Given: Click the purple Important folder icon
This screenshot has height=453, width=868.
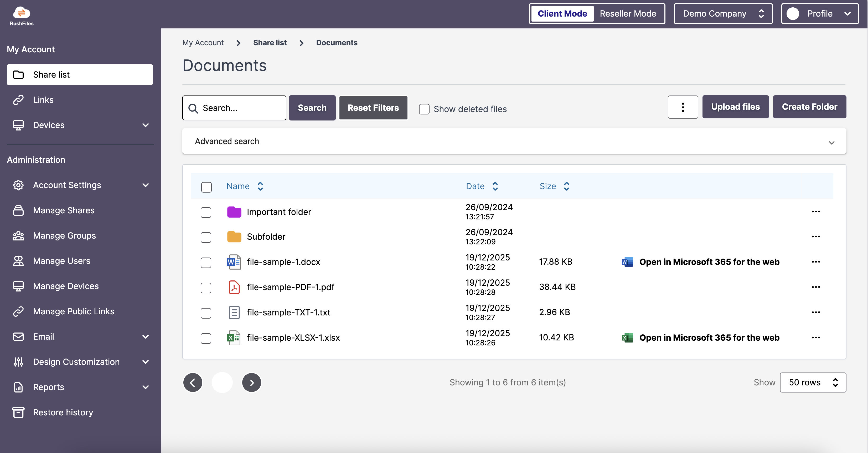Looking at the screenshot, I should pos(234,212).
